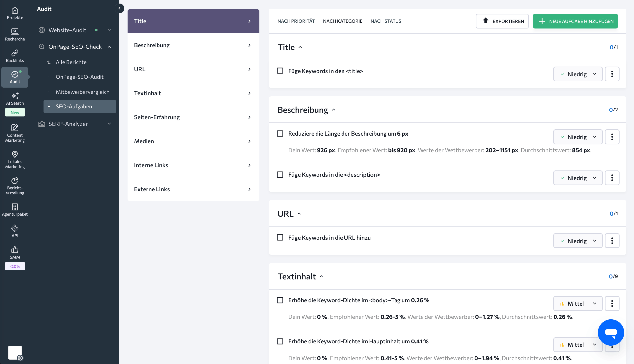Open Niedrig priority dropdown for <description> keywords
634x364 pixels.
[578, 178]
